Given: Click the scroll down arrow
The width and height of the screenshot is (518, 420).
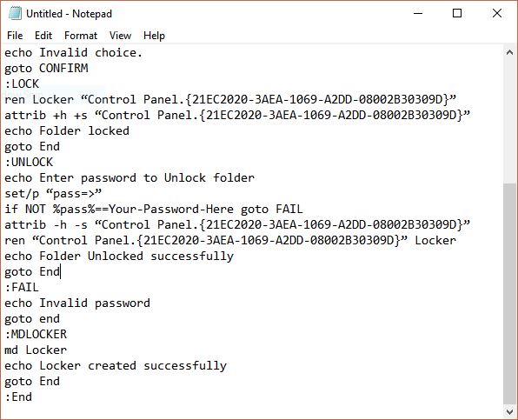Looking at the screenshot, I should click(x=509, y=411).
